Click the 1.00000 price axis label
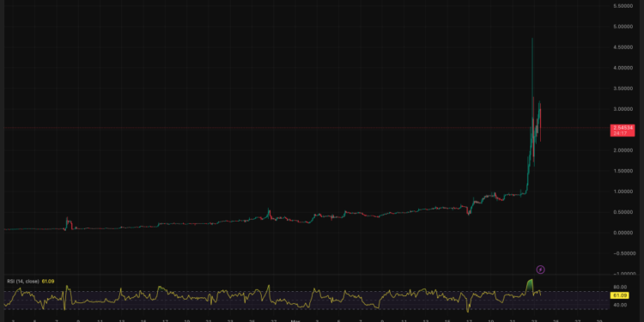This screenshot has width=644, height=322. click(x=623, y=191)
